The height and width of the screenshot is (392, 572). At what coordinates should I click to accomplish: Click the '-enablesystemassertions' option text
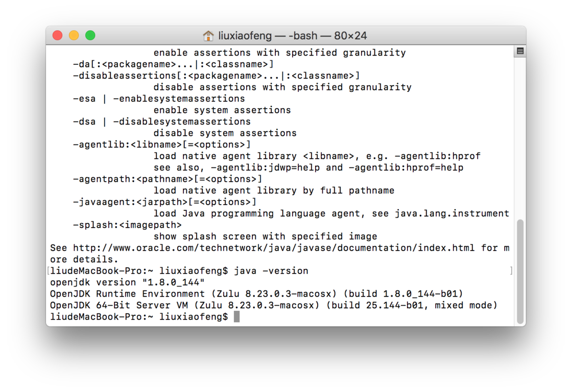point(179,99)
